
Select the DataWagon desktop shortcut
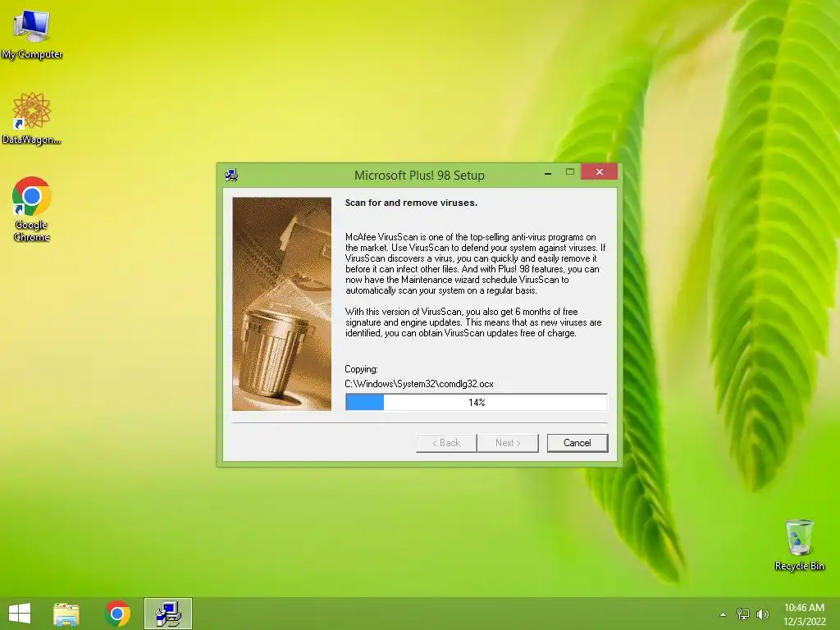(x=32, y=118)
